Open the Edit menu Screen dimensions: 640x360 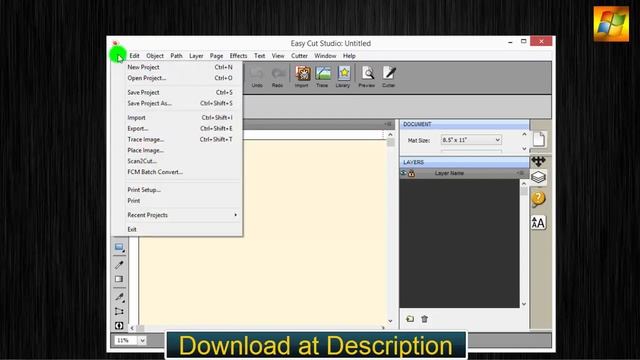[134, 56]
